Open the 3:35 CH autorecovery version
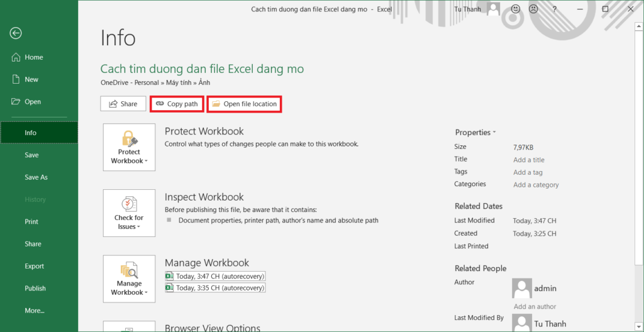 (x=215, y=287)
